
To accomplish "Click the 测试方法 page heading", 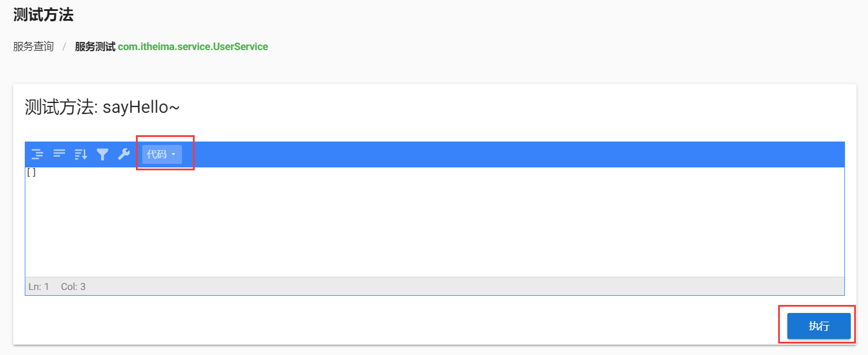I will 43,15.
